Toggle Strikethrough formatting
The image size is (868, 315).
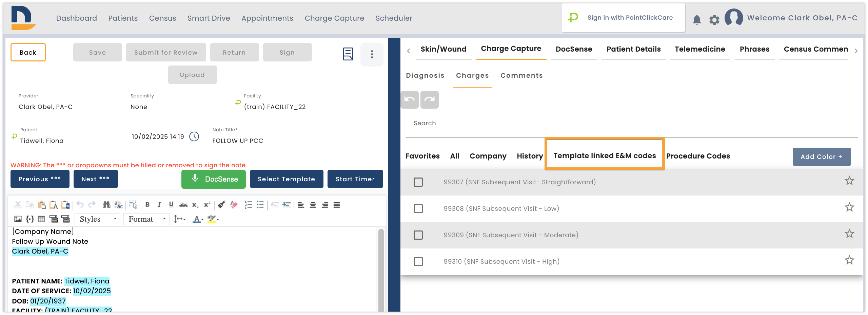(183, 205)
